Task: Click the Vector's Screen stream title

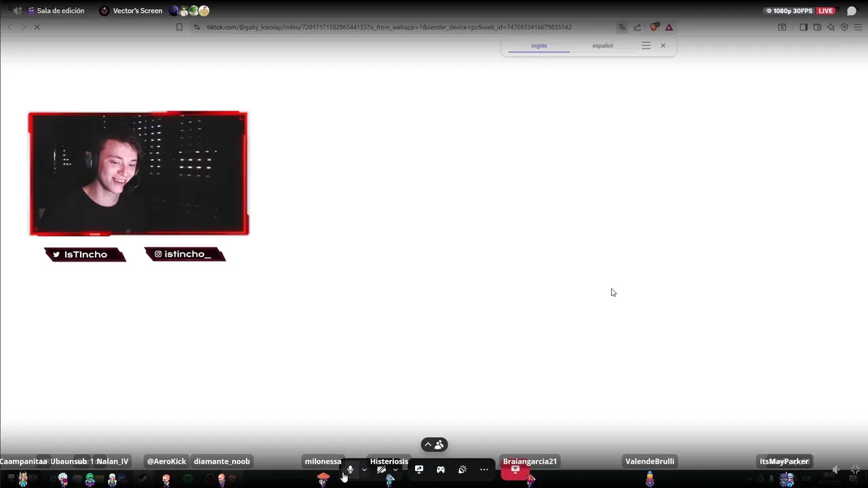Action: (x=138, y=11)
